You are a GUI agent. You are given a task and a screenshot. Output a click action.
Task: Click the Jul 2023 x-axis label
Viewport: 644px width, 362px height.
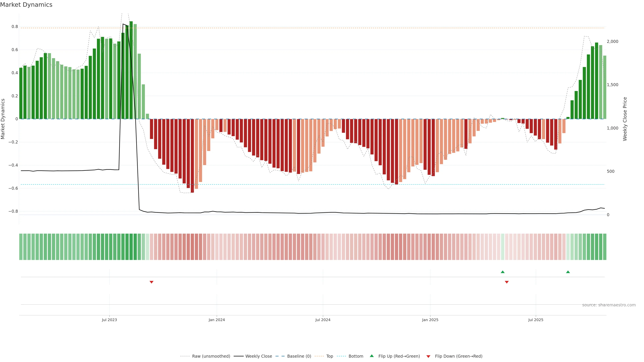109,320
